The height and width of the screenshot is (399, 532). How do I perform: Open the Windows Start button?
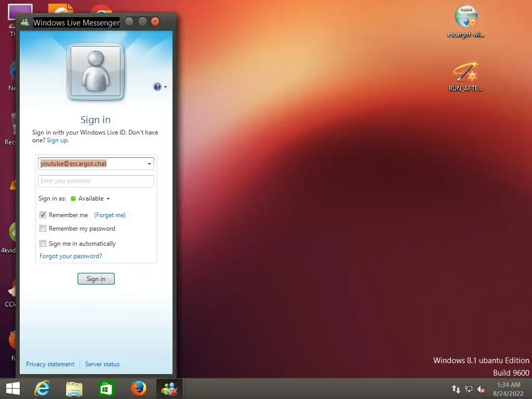click(13, 389)
